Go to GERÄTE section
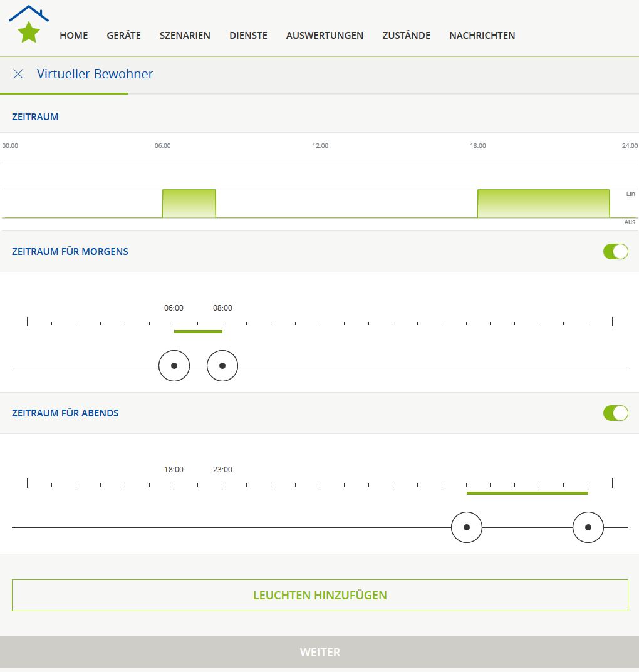Image resolution: width=639 pixels, height=672 pixels. point(123,36)
